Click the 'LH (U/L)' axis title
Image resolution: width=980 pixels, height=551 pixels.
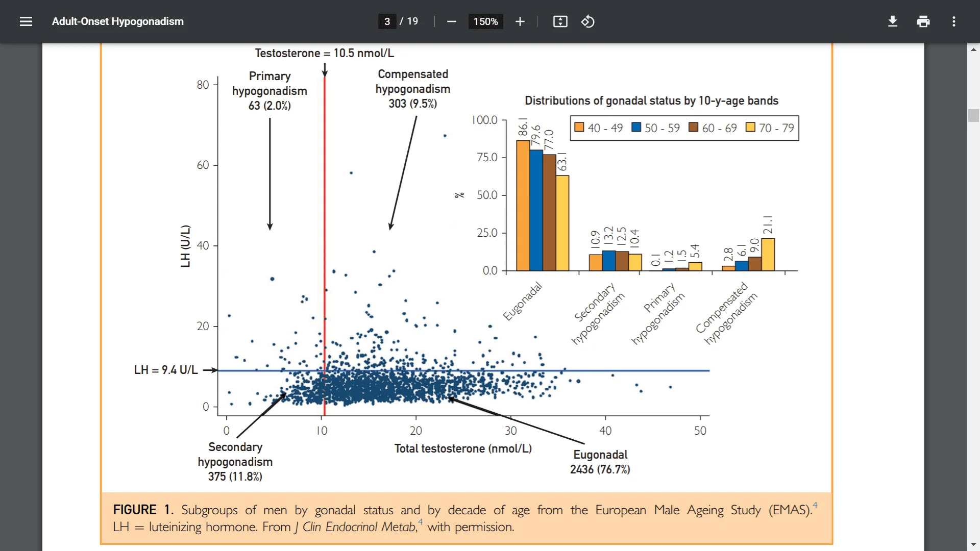pyautogui.click(x=185, y=246)
